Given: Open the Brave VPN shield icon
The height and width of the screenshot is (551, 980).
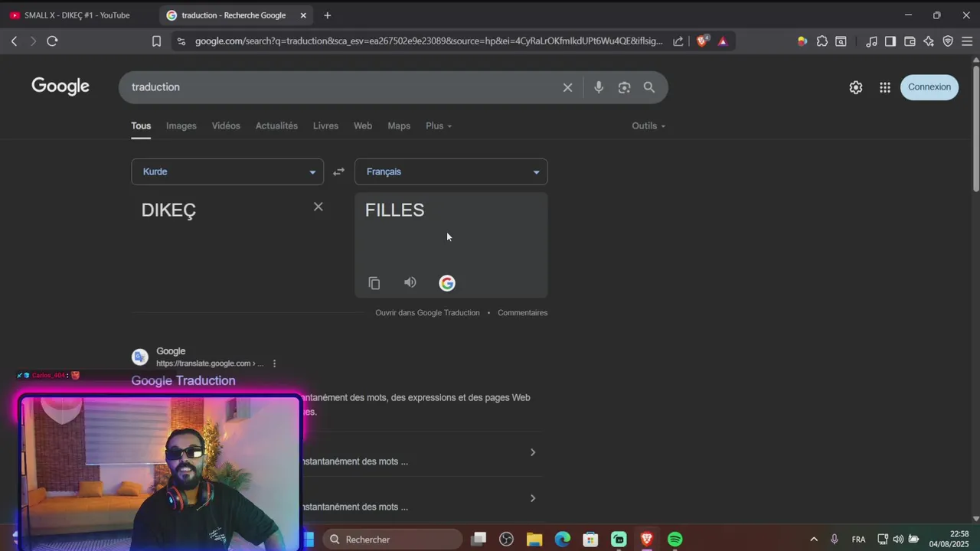Looking at the screenshot, I should (x=948, y=41).
